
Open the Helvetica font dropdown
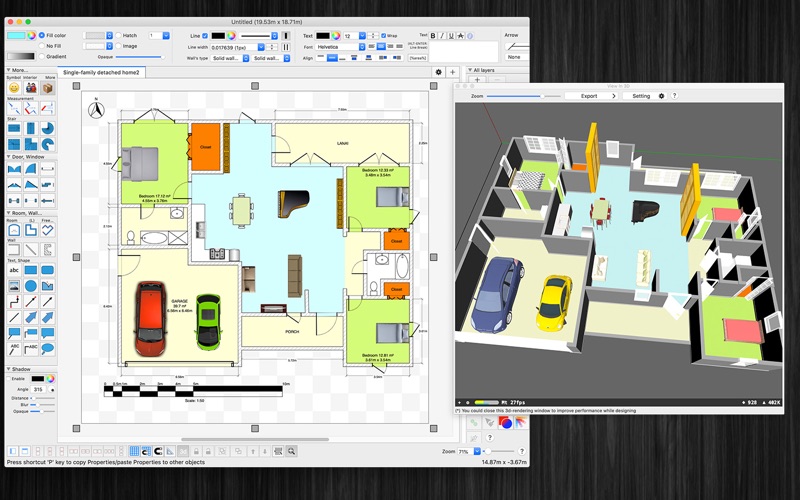[340, 47]
